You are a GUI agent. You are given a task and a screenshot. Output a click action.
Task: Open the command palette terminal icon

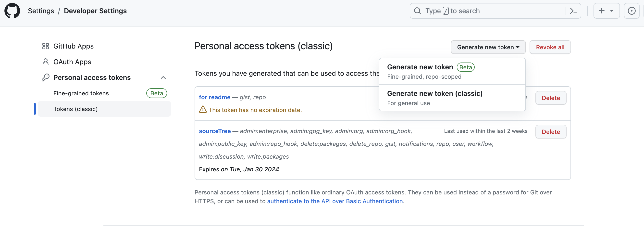[573, 11]
